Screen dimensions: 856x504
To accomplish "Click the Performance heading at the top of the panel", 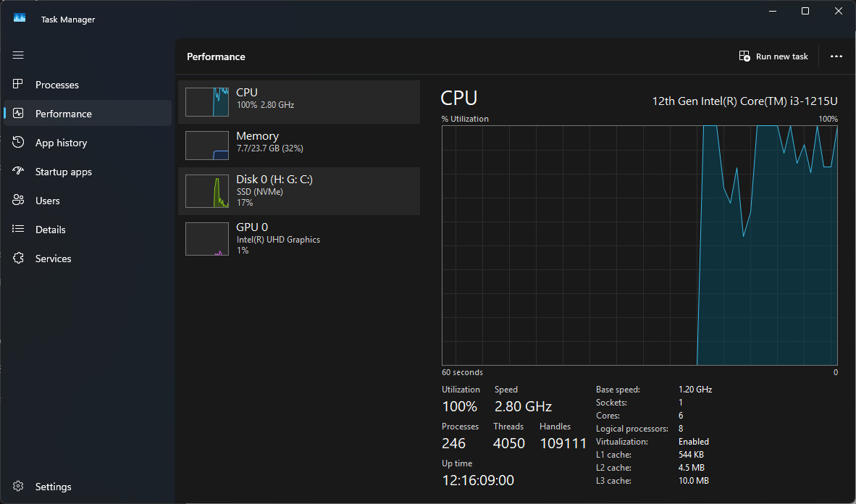I will click(x=216, y=56).
